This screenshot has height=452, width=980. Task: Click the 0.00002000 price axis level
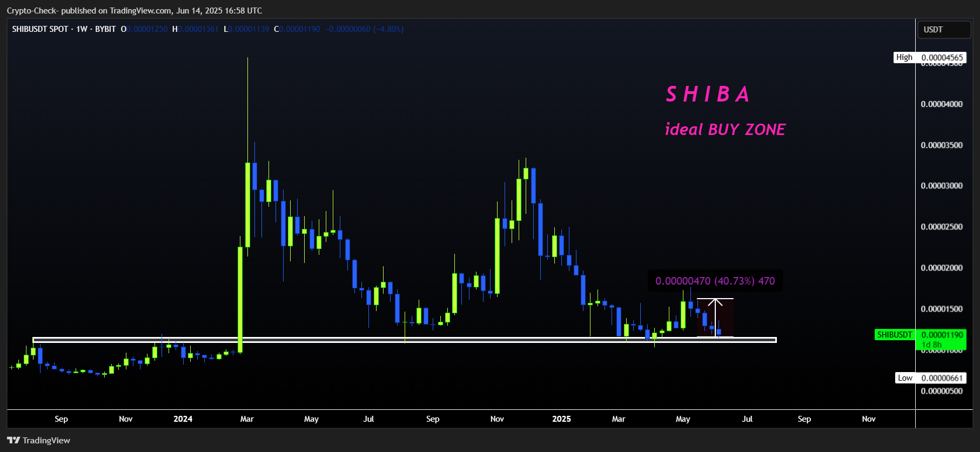942,268
